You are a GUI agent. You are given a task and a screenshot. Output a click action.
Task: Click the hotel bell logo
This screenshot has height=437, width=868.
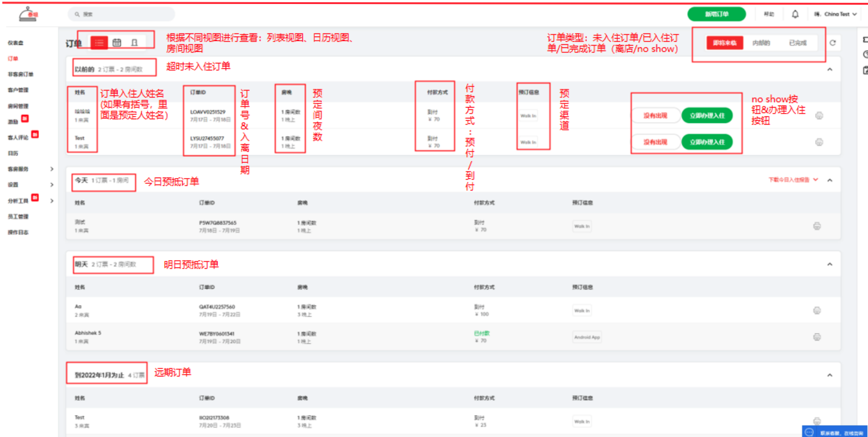pos(28,14)
